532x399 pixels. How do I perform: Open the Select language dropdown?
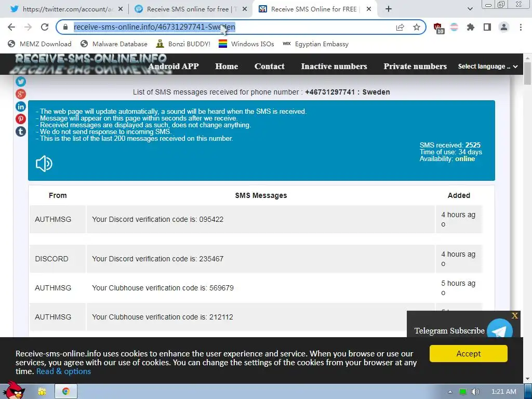pos(487,66)
